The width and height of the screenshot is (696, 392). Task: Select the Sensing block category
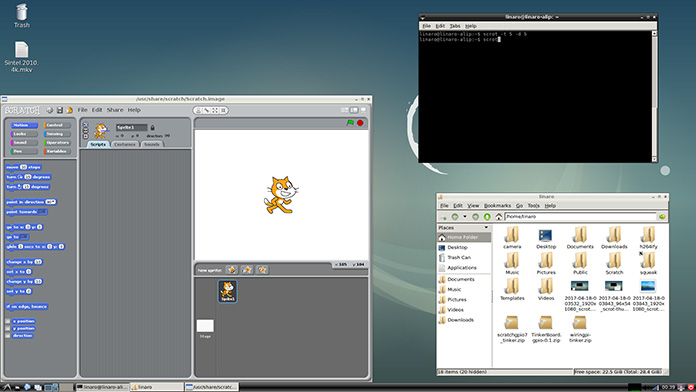click(57, 134)
